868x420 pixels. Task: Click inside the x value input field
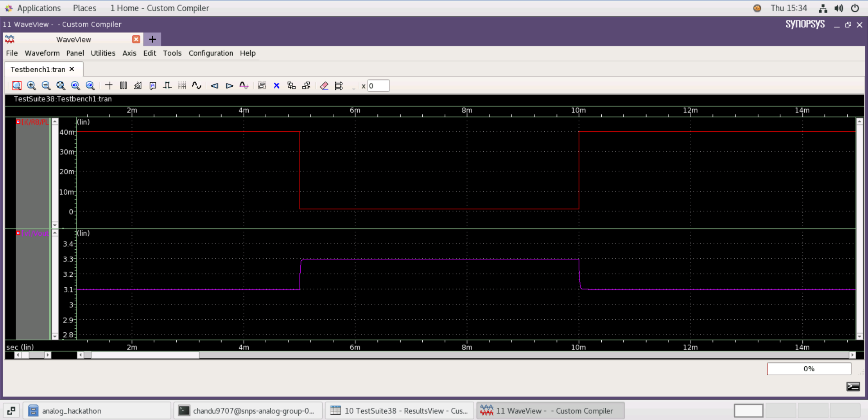pos(378,86)
